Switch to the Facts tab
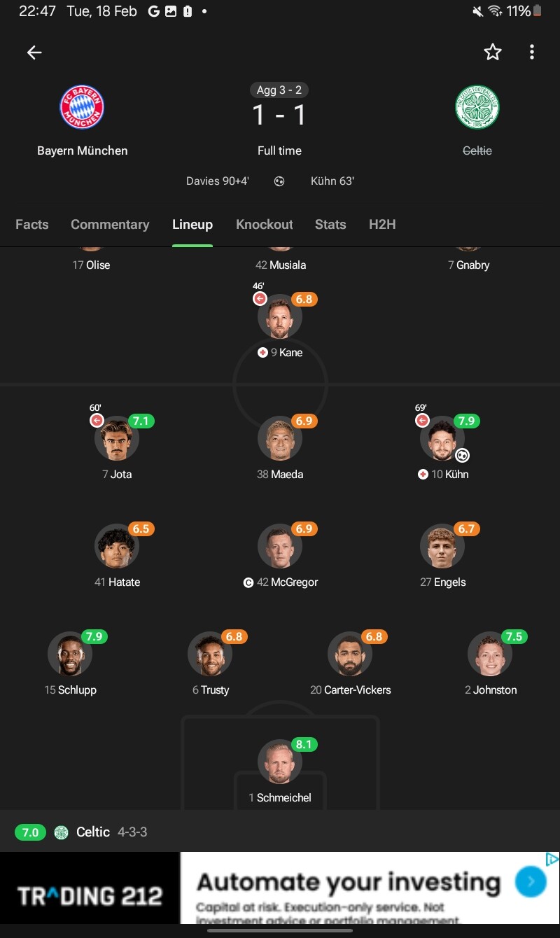 pyautogui.click(x=32, y=225)
